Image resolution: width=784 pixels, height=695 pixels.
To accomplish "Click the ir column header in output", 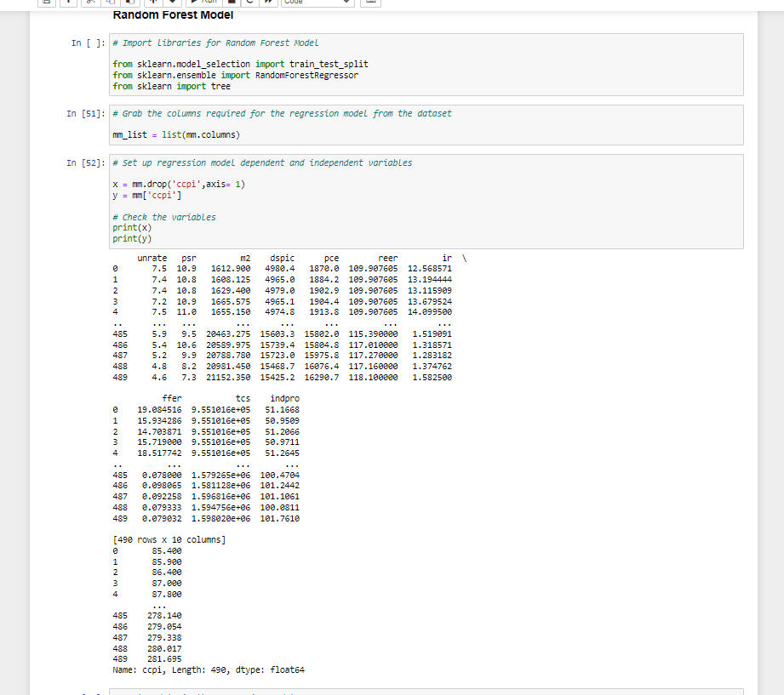I will 447,259.
